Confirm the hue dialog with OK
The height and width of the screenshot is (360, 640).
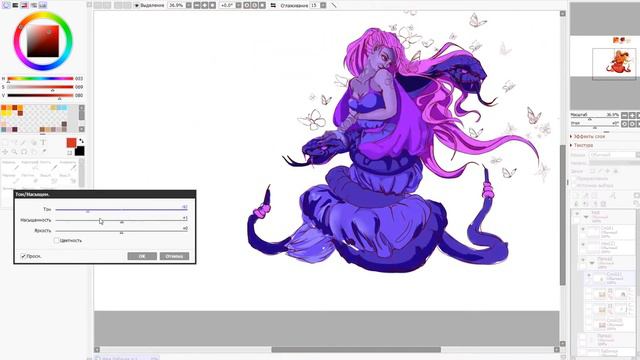tap(142, 256)
